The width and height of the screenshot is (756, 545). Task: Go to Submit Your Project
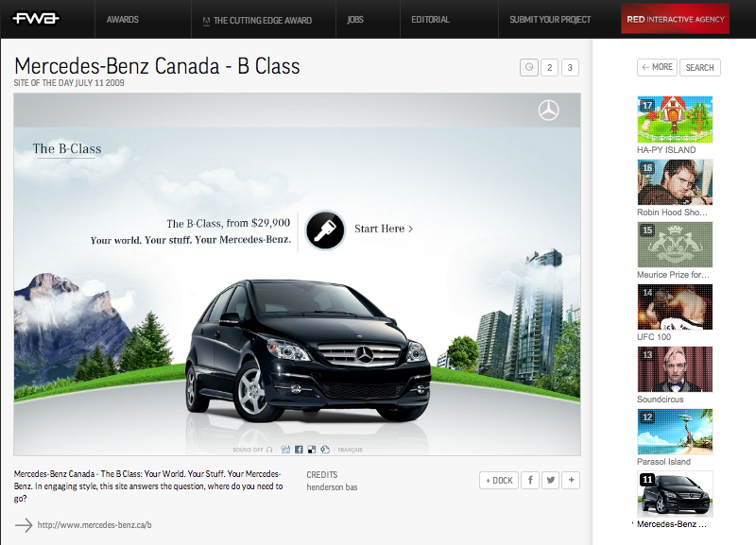[x=550, y=19]
